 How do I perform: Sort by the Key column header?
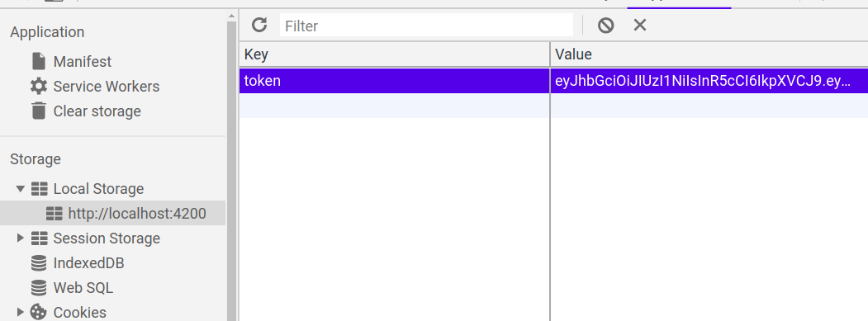(394, 54)
